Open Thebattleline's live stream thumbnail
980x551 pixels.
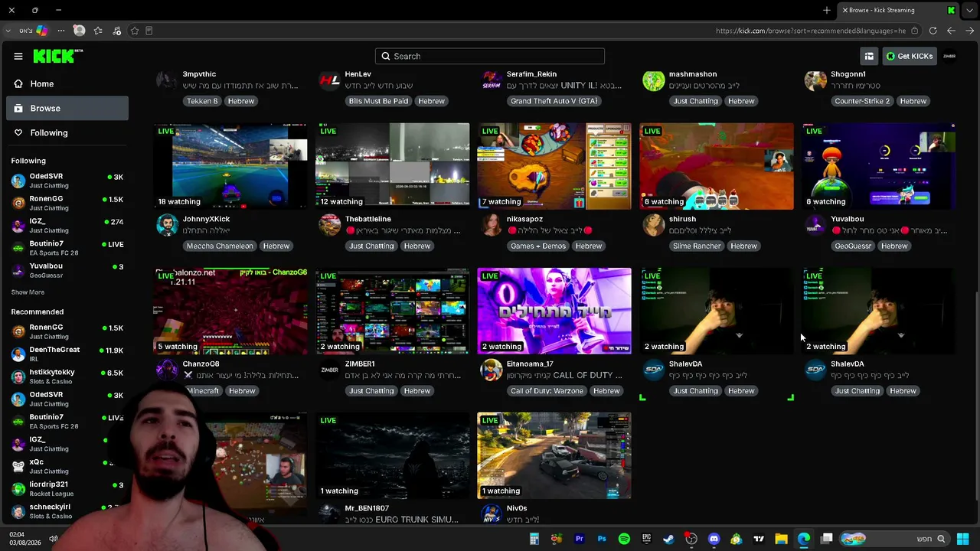393,166
